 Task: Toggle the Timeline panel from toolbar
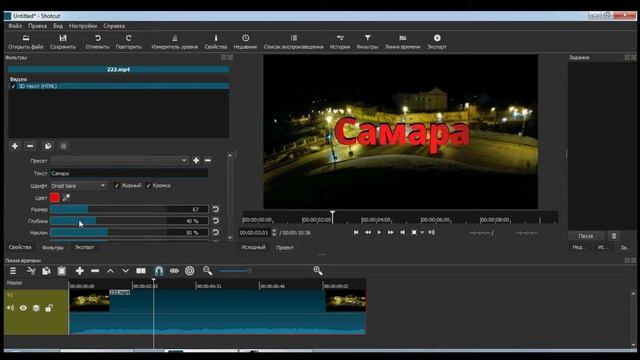pyautogui.click(x=402, y=42)
